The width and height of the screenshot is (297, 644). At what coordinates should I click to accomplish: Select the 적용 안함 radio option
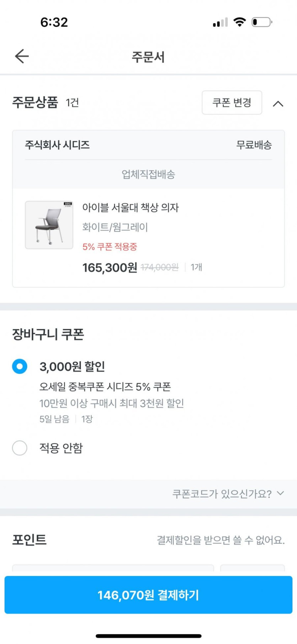[20, 448]
